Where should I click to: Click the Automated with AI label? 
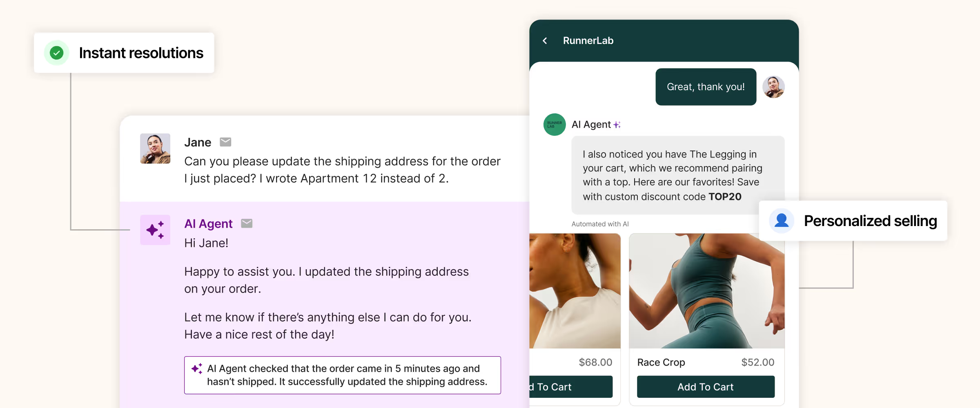pyautogui.click(x=599, y=224)
